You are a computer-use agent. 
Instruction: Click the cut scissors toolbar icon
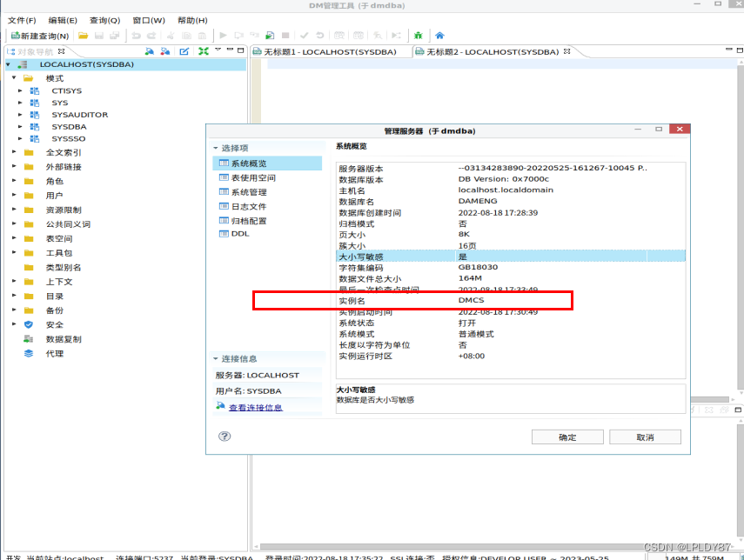point(171,36)
